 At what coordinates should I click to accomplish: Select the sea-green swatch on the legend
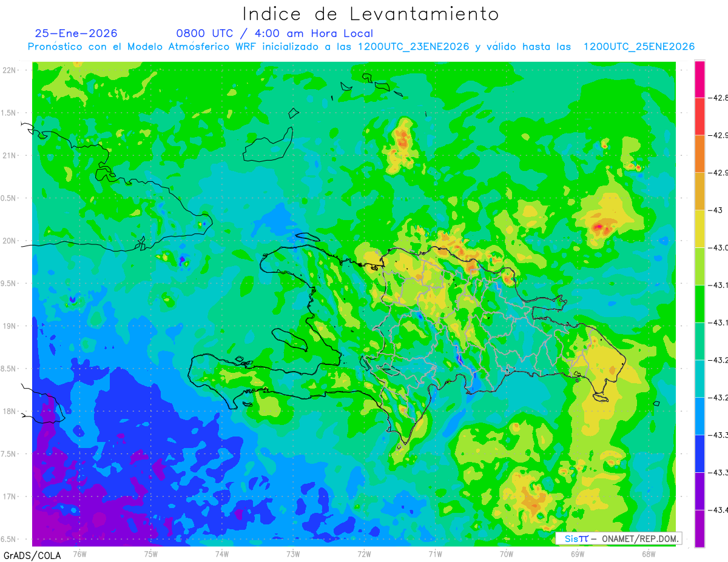(699, 341)
